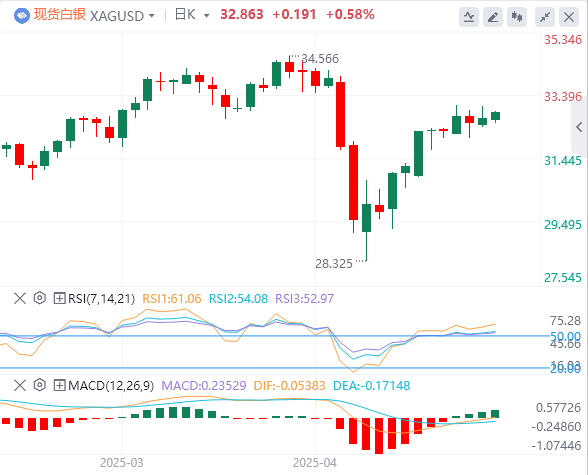Click the RSI(7,14,21) label
Viewport: 588px width, 475px height.
(101, 299)
